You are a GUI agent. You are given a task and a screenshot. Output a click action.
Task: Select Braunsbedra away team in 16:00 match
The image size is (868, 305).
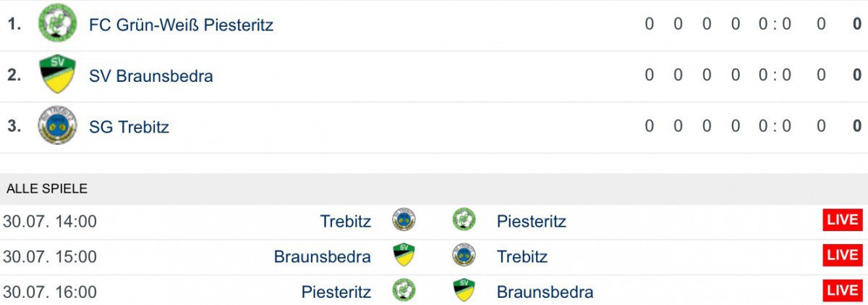[x=545, y=292]
